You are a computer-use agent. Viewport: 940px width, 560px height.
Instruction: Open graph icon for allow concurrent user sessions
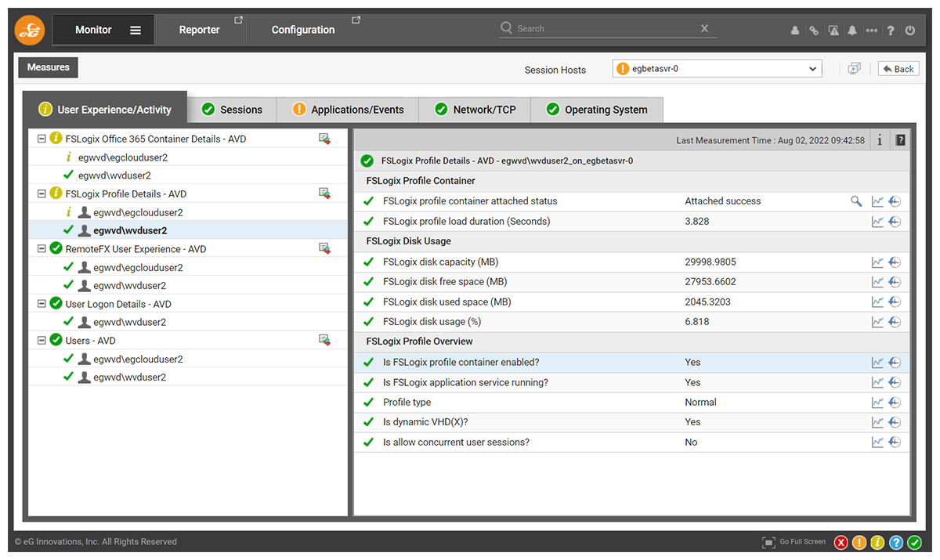pos(877,443)
